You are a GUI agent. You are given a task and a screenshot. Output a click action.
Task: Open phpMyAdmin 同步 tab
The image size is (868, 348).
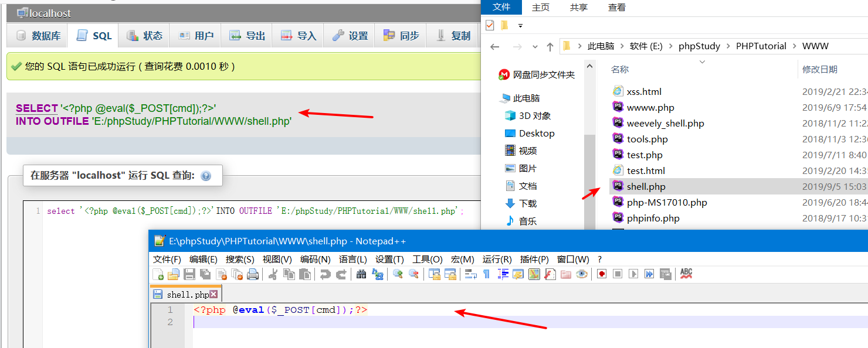pos(401,36)
